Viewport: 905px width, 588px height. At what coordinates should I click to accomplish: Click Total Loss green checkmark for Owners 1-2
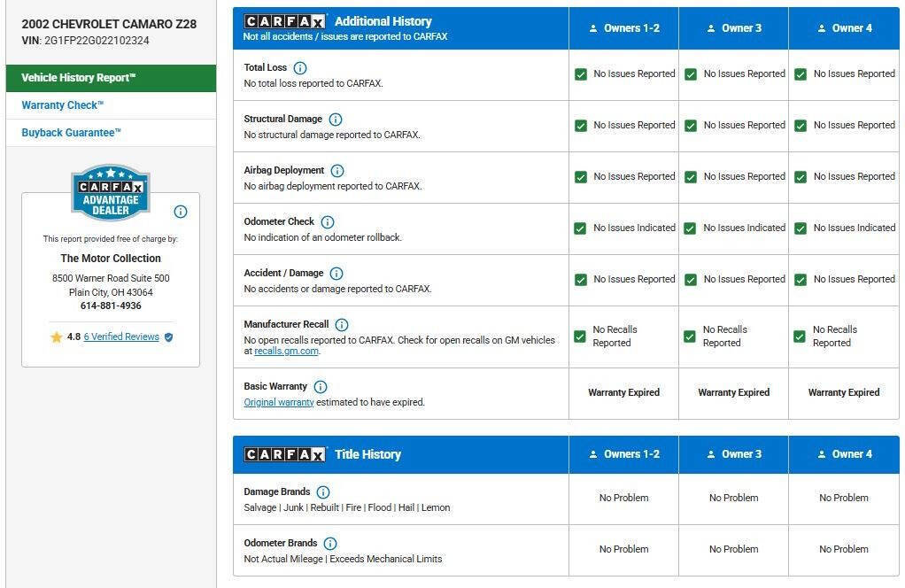pos(581,74)
